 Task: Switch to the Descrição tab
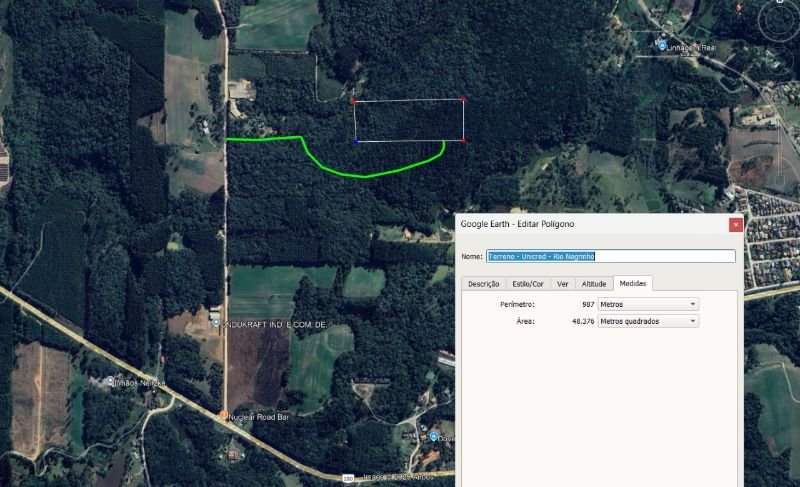click(x=484, y=284)
